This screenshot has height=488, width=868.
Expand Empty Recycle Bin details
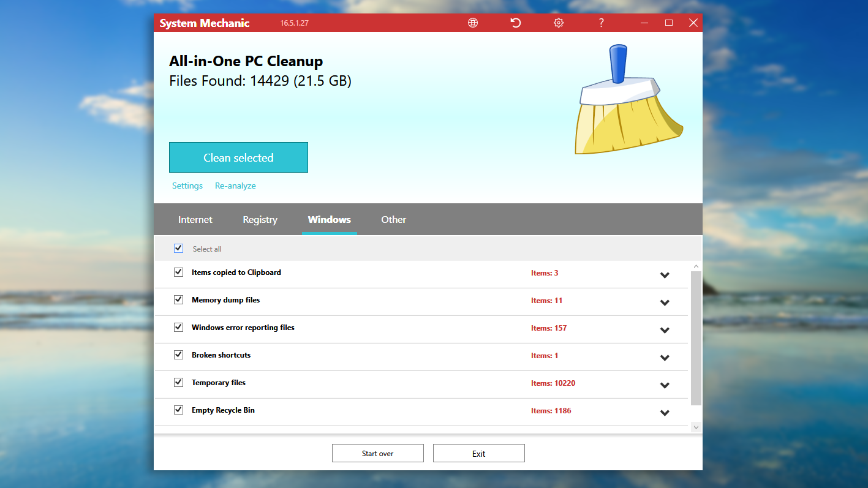[665, 413]
